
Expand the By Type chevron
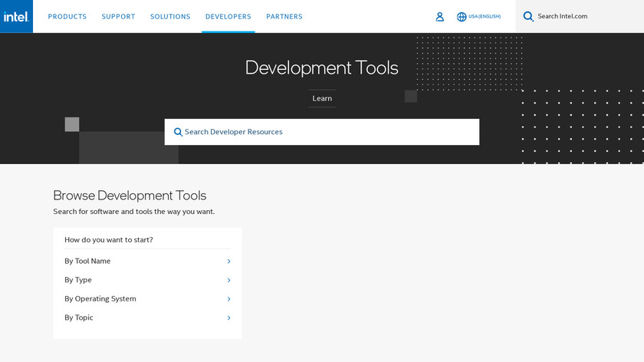tap(228, 280)
